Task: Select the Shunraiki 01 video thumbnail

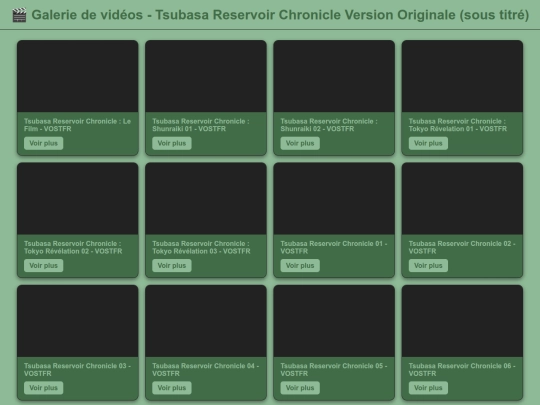Action: point(206,76)
